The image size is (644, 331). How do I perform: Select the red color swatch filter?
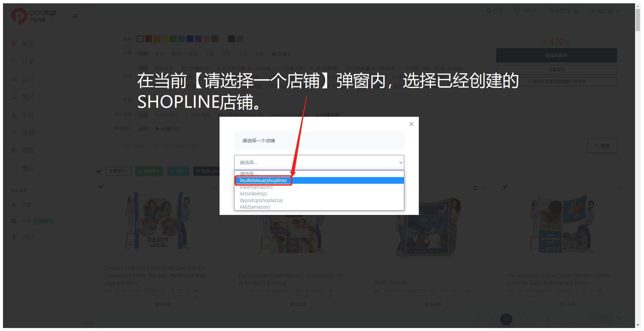(148, 39)
